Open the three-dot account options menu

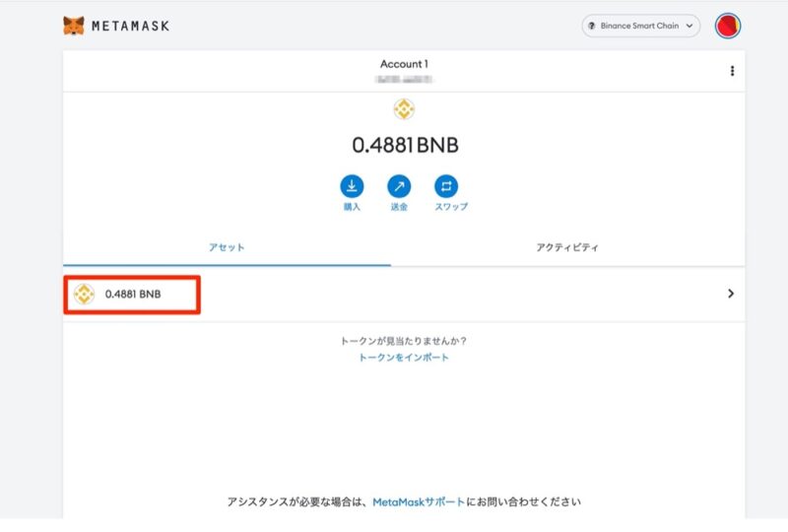[x=732, y=71]
